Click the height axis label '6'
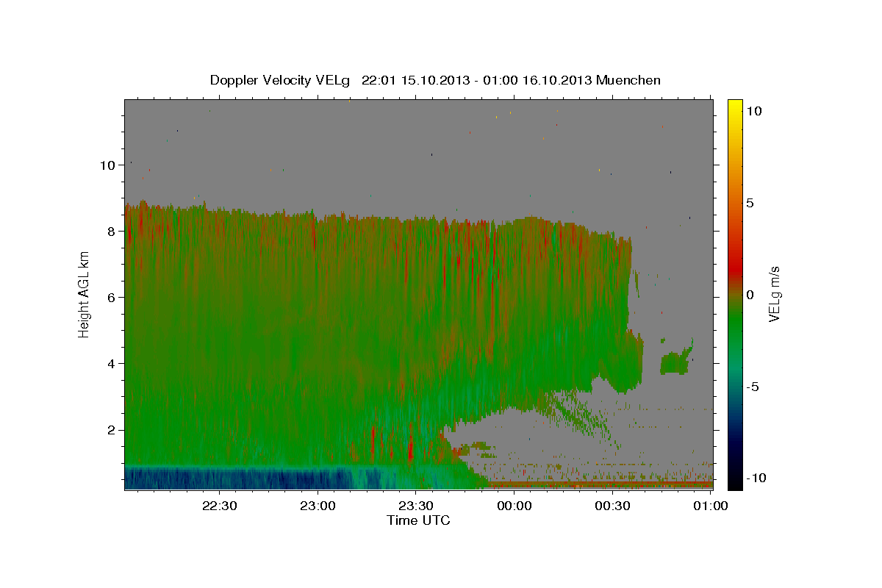Viewport: 882px width, 588px height. click(x=112, y=298)
